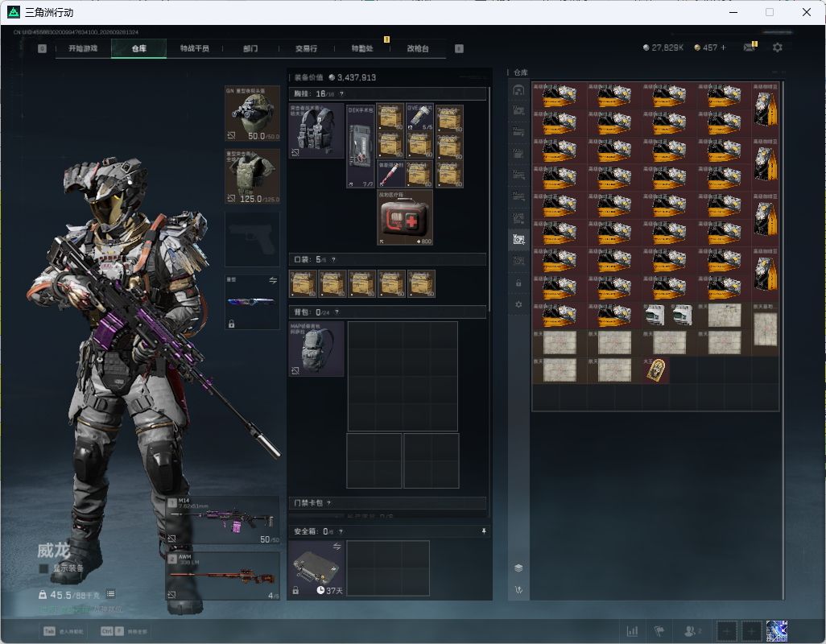Click the red medical kit showing 800
The height and width of the screenshot is (644, 826).
(405, 217)
